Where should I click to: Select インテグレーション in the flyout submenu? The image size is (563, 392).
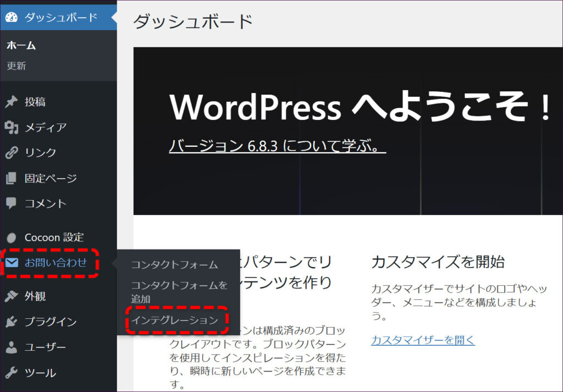tap(174, 320)
